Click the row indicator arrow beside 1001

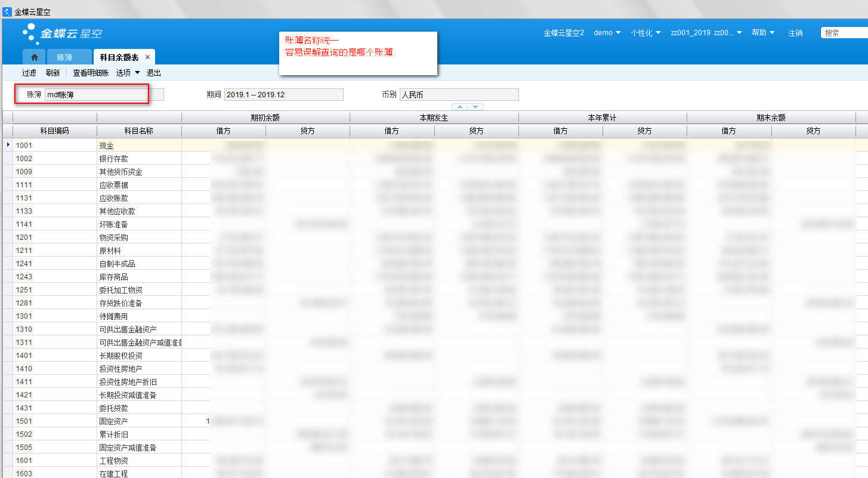pos(8,145)
